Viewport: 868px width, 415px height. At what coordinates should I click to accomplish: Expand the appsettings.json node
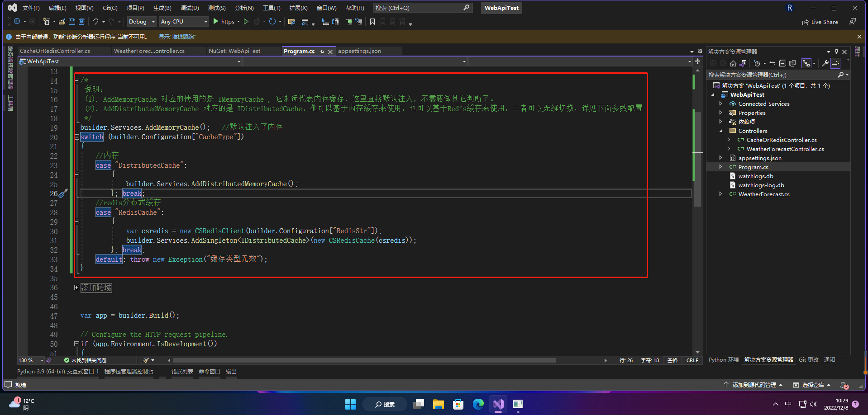tap(721, 158)
